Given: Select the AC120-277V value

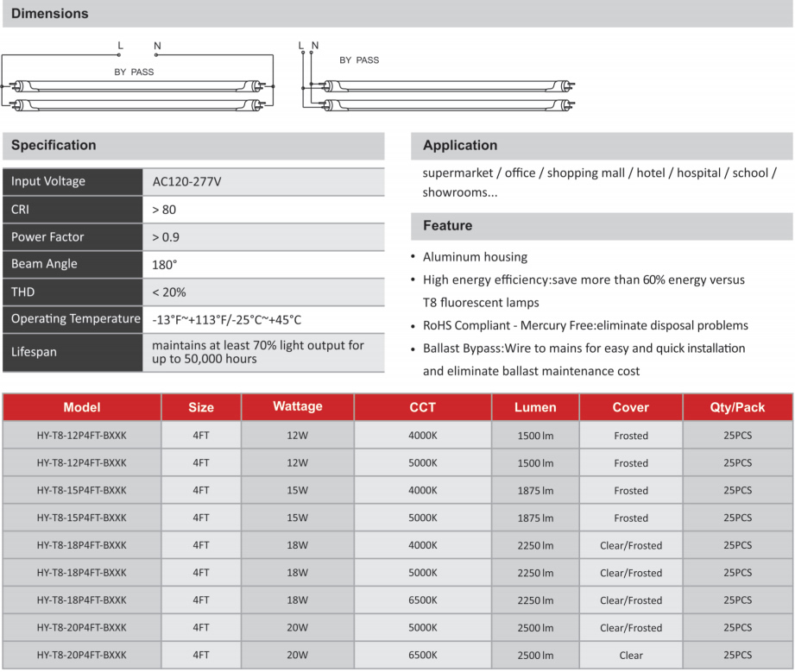Looking at the screenshot, I should click(x=186, y=182).
